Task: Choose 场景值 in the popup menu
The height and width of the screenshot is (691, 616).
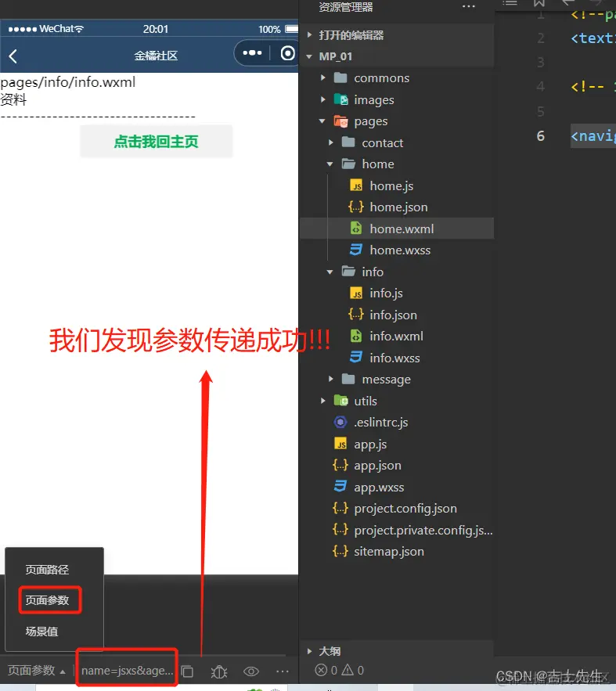Action: (x=41, y=632)
